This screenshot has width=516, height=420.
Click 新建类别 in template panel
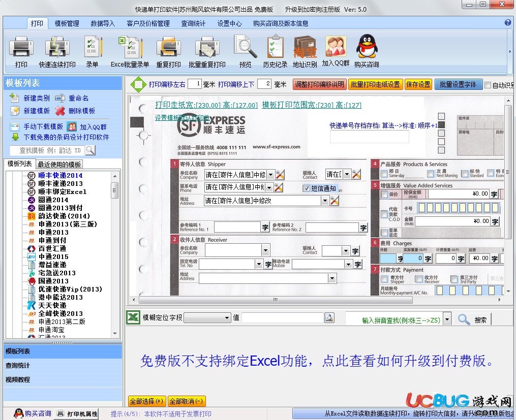(x=29, y=98)
